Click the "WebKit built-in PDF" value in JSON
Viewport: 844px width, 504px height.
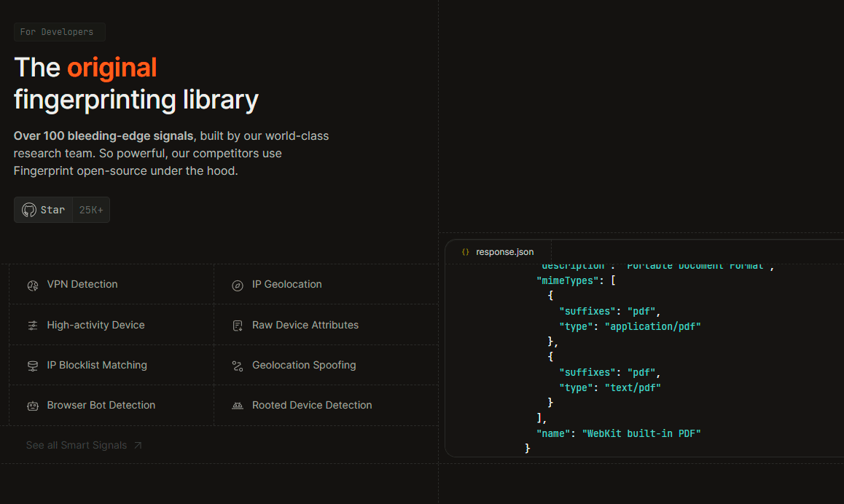(641, 433)
